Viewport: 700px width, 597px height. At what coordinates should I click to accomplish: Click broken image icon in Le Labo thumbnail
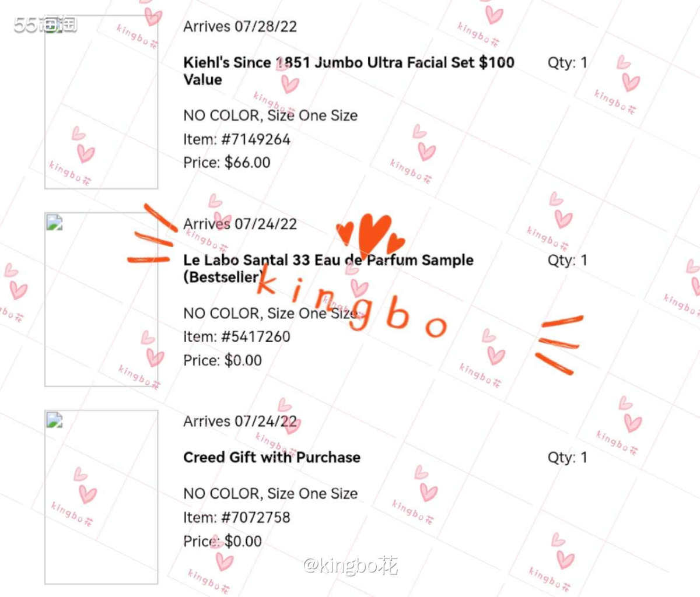(55, 223)
